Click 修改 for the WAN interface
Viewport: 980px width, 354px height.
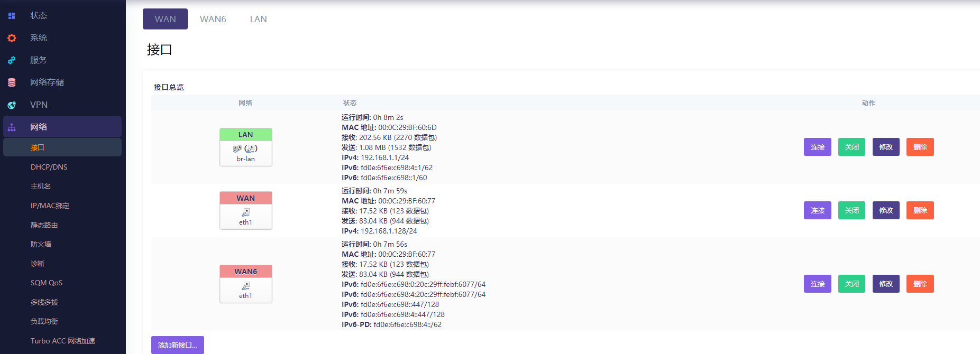pyautogui.click(x=886, y=210)
